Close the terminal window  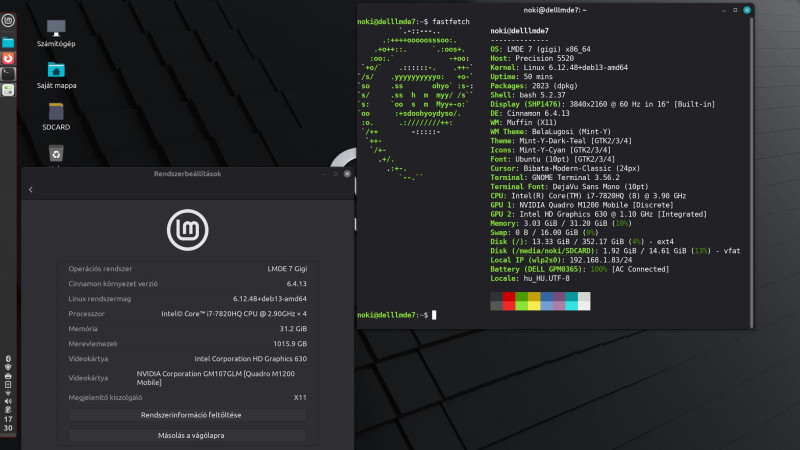coord(747,10)
